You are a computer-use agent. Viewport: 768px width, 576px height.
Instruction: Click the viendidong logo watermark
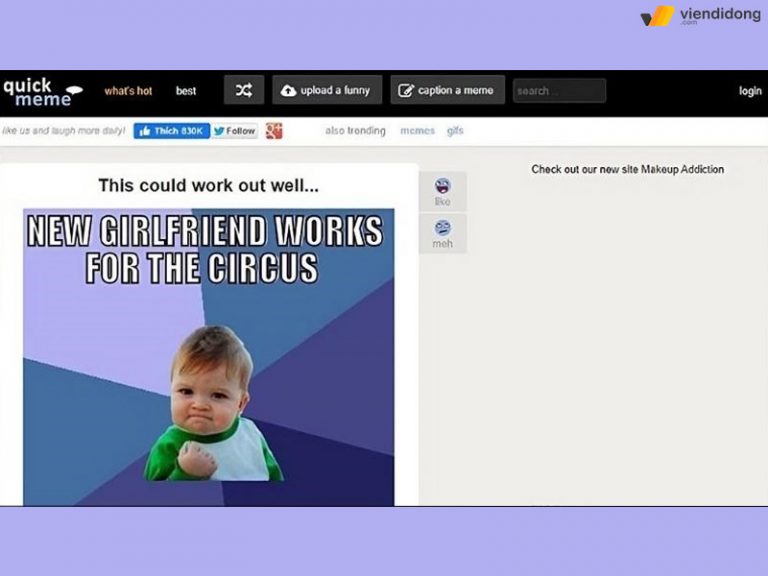pyautogui.click(x=700, y=16)
